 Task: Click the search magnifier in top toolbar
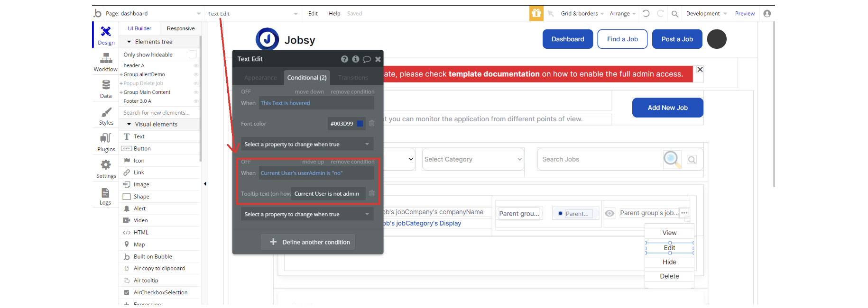674,14
